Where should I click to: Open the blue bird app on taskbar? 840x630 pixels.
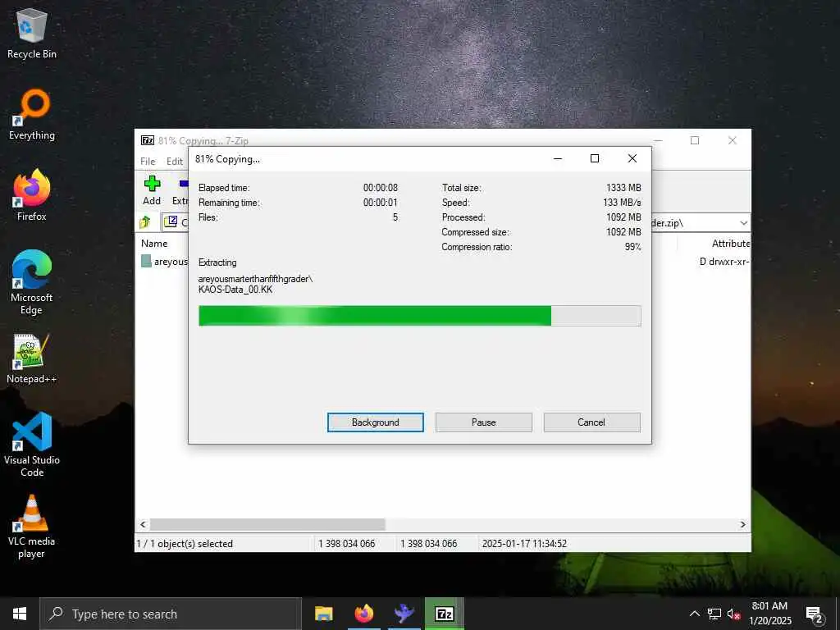404,614
